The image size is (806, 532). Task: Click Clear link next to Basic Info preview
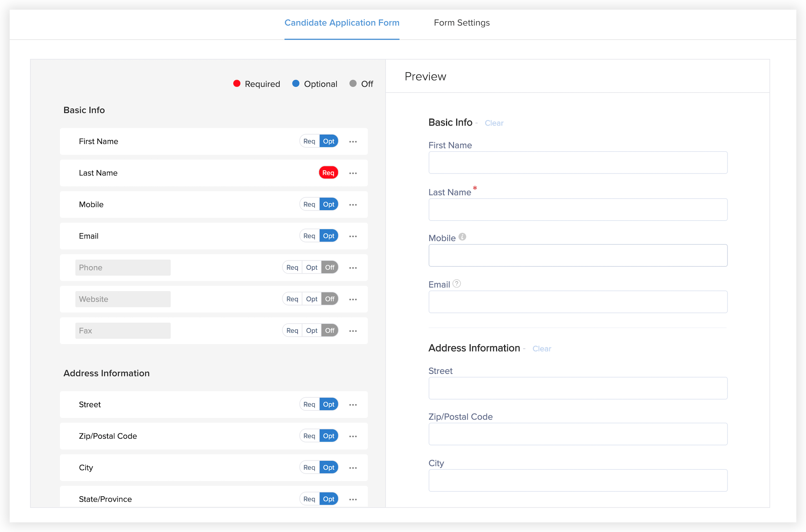pyautogui.click(x=494, y=123)
